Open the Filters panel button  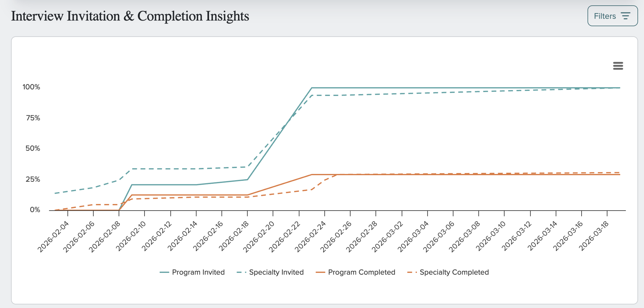[x=612, y=16]
